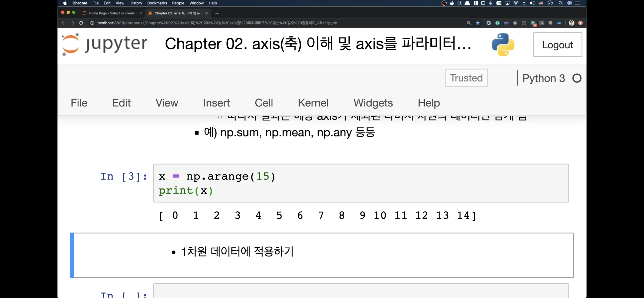
Task: Switch to the Home Page browser tab
Action: [x=112, y=13]
